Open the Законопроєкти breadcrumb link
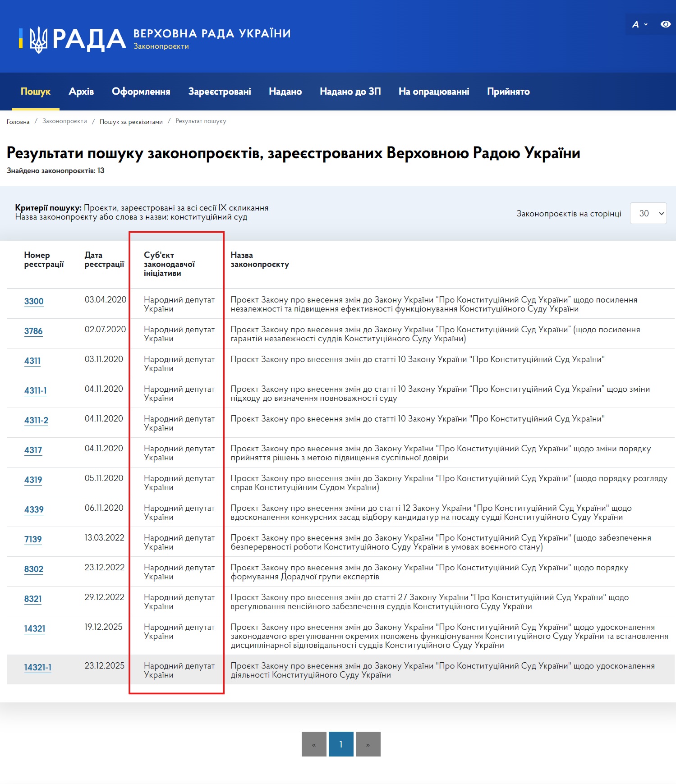 pos(64,121)
